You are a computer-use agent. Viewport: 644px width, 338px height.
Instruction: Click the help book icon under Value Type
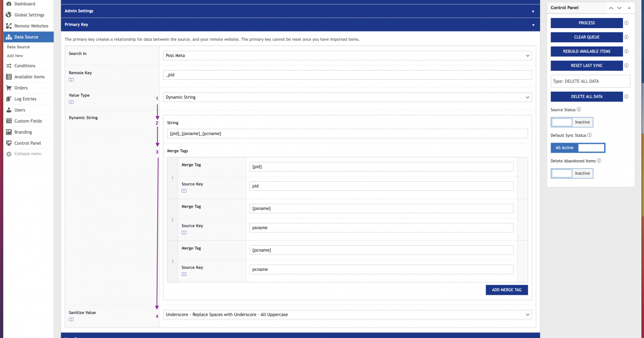coord(71,102)
